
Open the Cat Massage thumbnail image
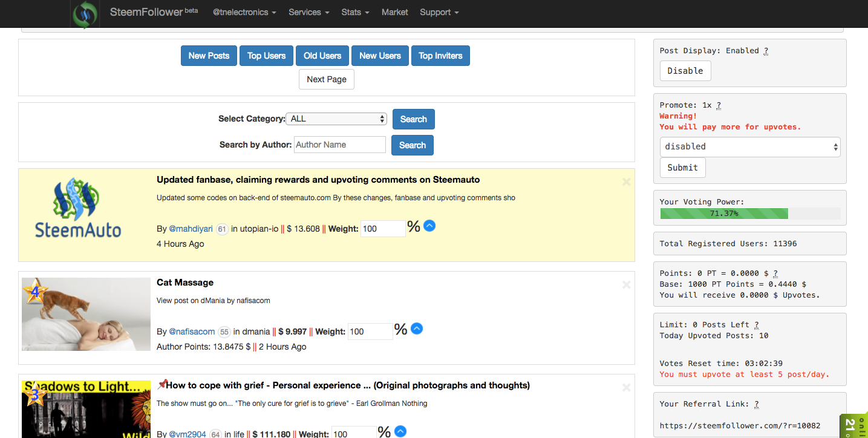click(86, 314)
